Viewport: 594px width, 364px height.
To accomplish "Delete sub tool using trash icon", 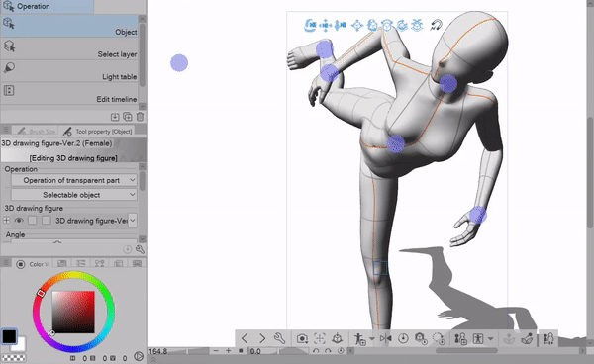I will coord(140,117).
